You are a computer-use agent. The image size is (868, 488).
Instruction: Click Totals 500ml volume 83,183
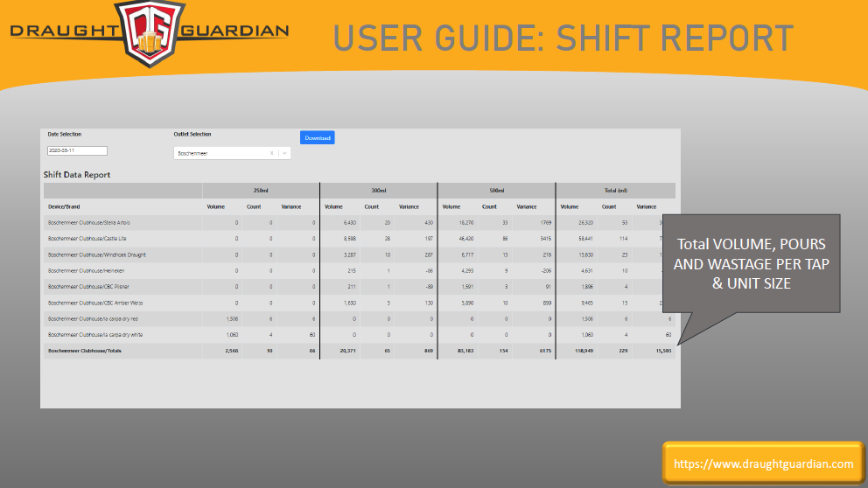(x=466, y=351)
